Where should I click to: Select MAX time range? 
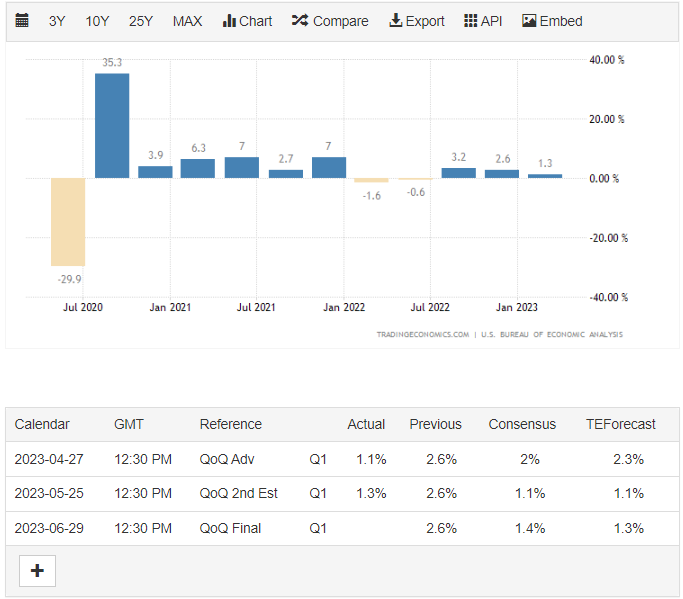pos(187,21)
